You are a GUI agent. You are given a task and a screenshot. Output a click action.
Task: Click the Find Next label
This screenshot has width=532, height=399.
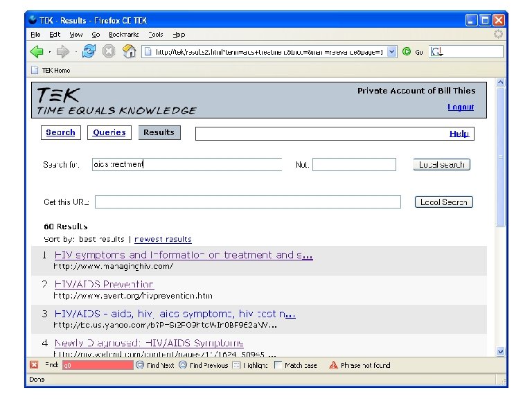point(161,366)
